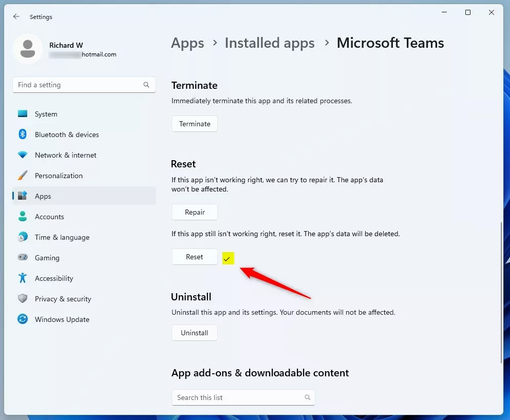Click the Microsoft Teams page title

point(390,43)
